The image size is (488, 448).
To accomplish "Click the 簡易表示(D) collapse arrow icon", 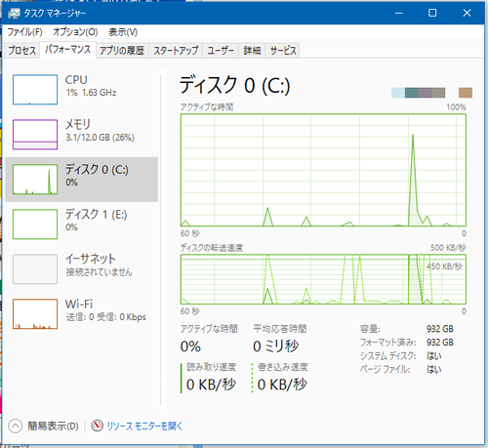I will [x=16, y=426].
